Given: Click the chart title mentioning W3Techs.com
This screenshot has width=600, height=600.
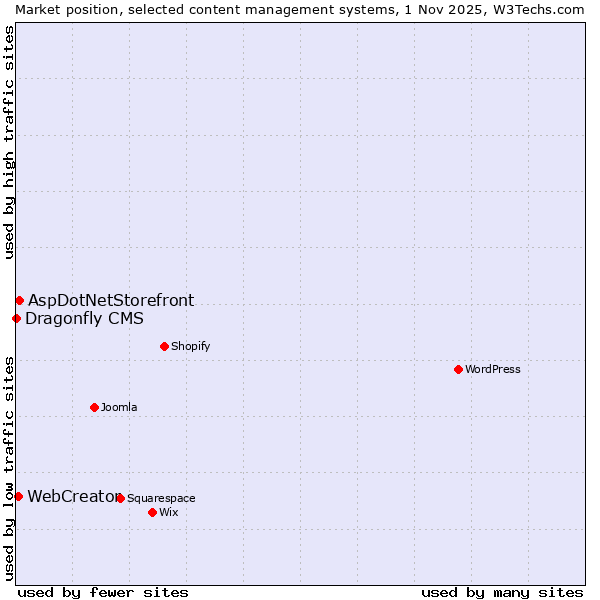Looking at the screenshot, I should pos(300,9).
